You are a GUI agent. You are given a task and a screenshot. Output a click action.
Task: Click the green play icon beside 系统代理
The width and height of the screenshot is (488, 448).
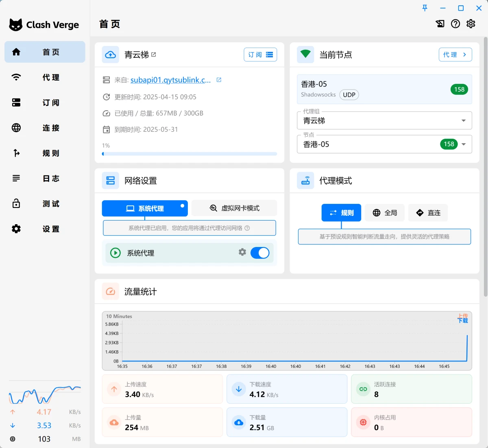tap(115, 253)
